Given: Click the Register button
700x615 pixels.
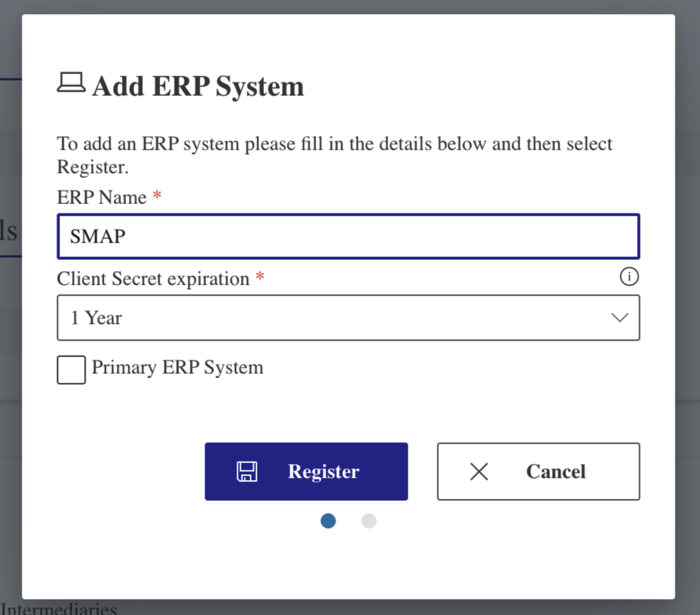Looking at the screenshot, I should tap(306, 471).
